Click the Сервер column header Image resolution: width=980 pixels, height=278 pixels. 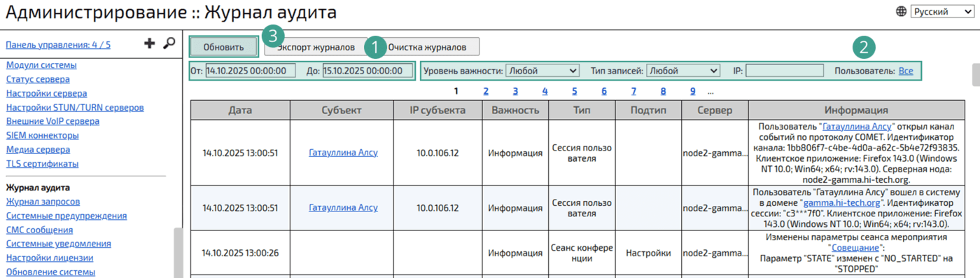(715, 110)
